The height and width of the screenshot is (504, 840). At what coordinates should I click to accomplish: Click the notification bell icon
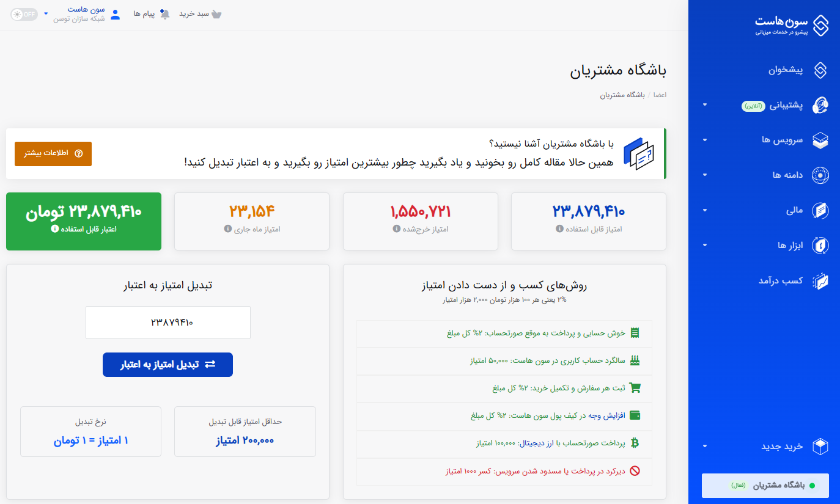point(164,14)
